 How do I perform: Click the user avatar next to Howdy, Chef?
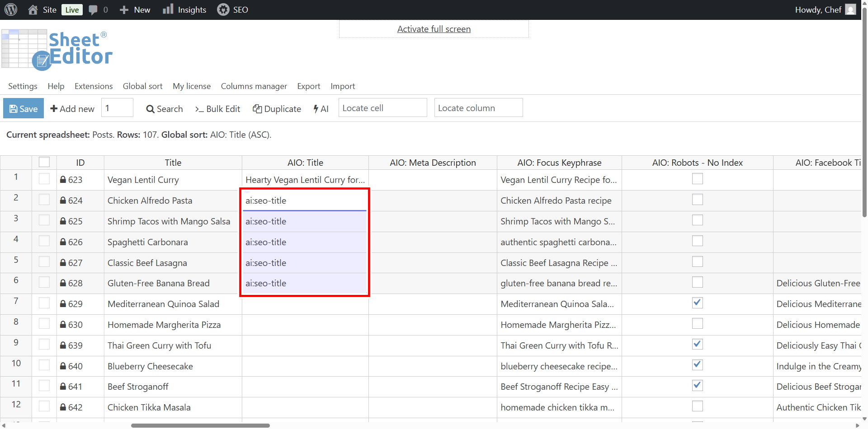coord(850,9)
